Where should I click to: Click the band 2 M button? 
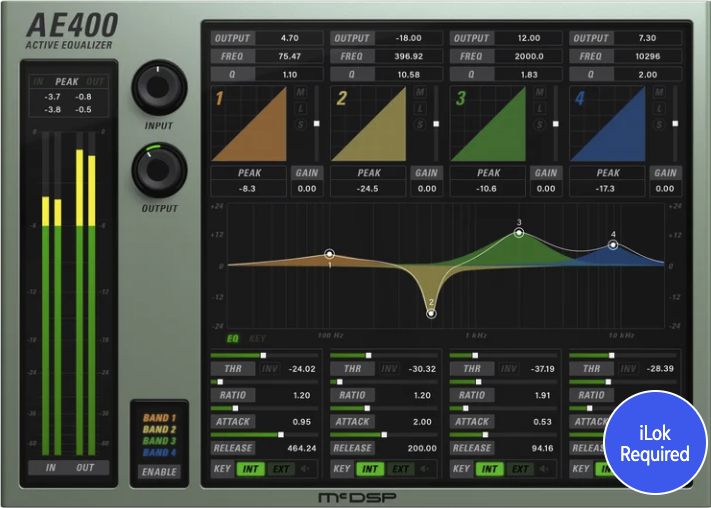coord(420,93)
